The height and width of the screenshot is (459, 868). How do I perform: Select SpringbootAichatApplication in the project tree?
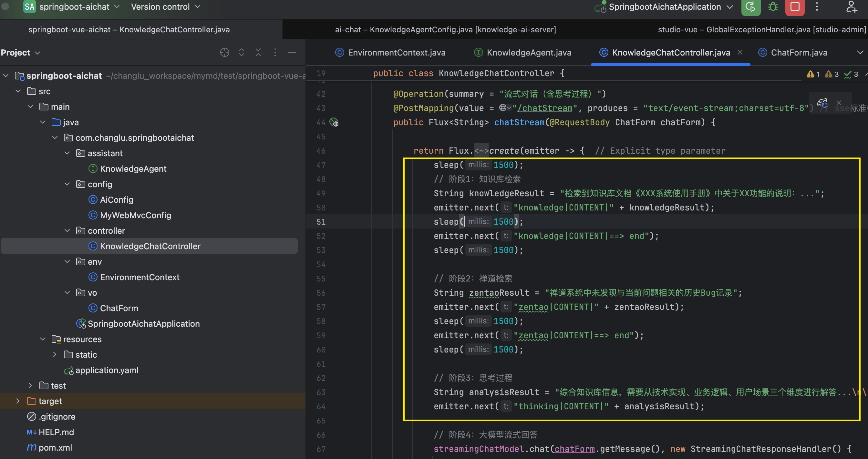point(144,324)
